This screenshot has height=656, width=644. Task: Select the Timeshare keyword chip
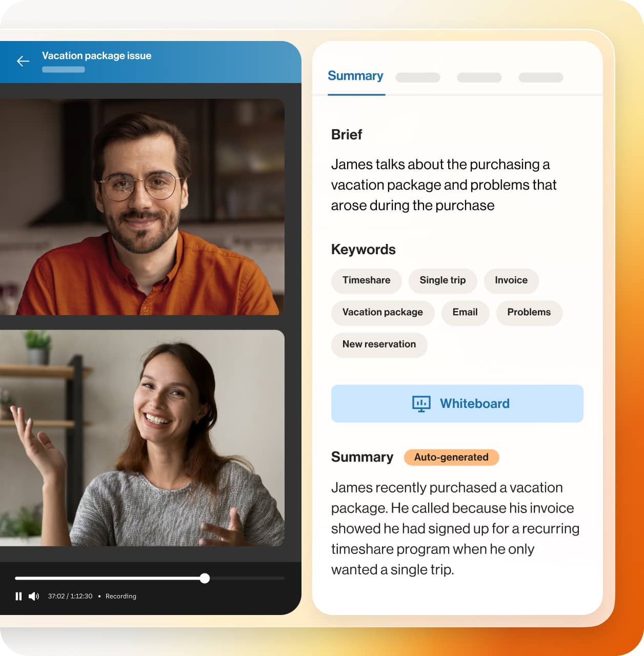[x=366, y=281]
